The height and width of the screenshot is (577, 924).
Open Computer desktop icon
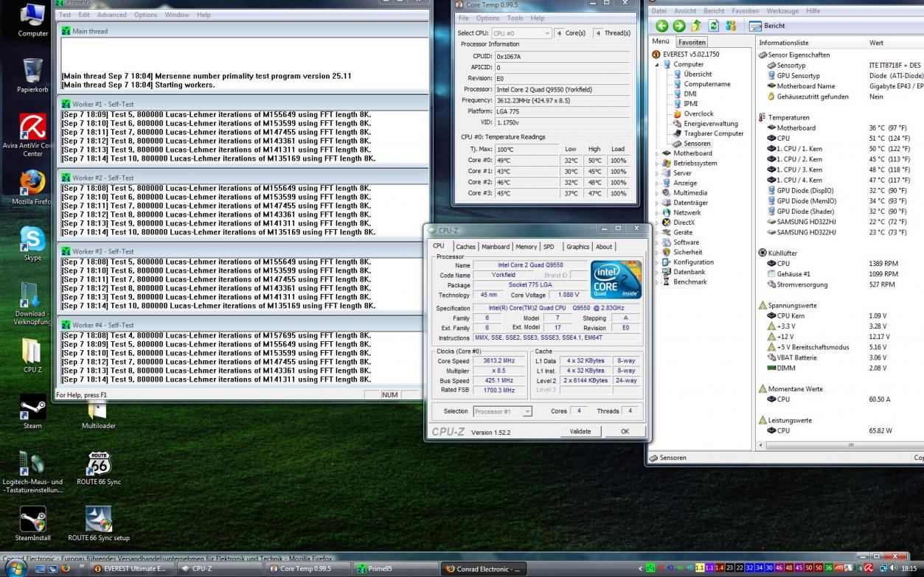click(x=32, y=21)
